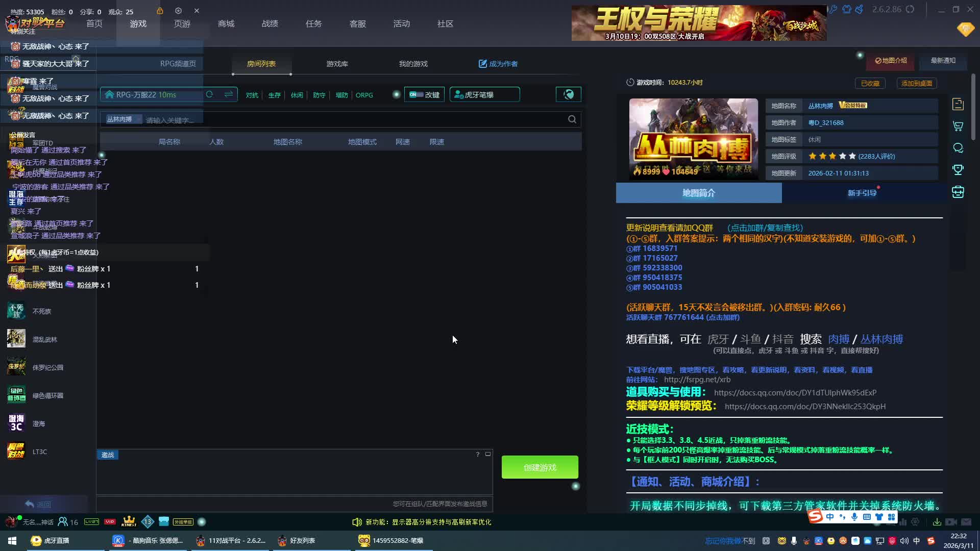
Task: Click the 添加到桌面 button
Action: pyautogui.click(x=916, y=83)
